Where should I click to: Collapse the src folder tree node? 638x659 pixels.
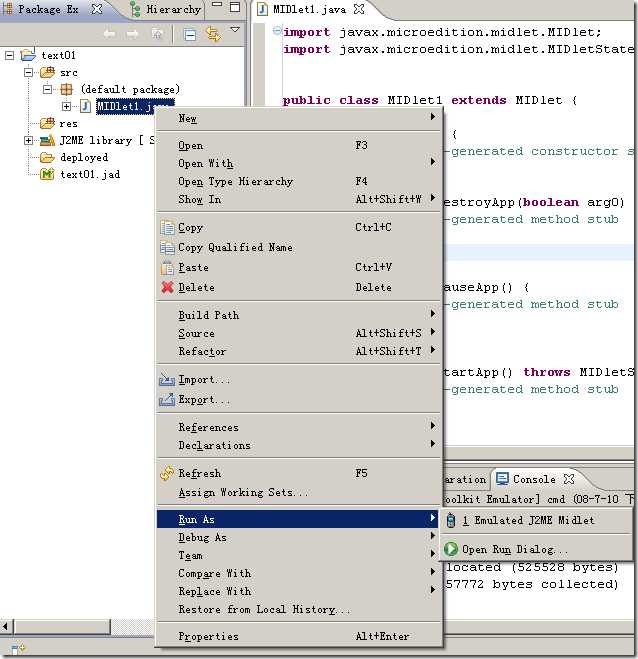[29, 73]
